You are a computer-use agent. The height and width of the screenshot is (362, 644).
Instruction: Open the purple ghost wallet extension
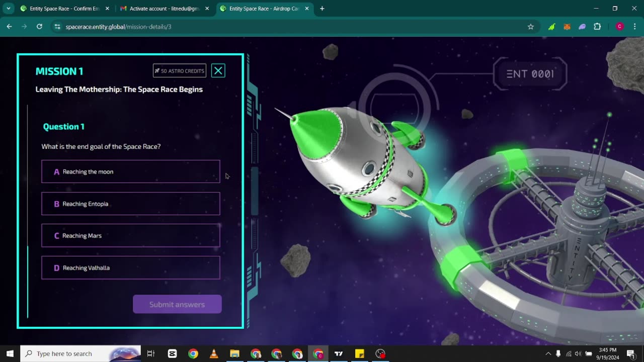(x=582, y=27)
